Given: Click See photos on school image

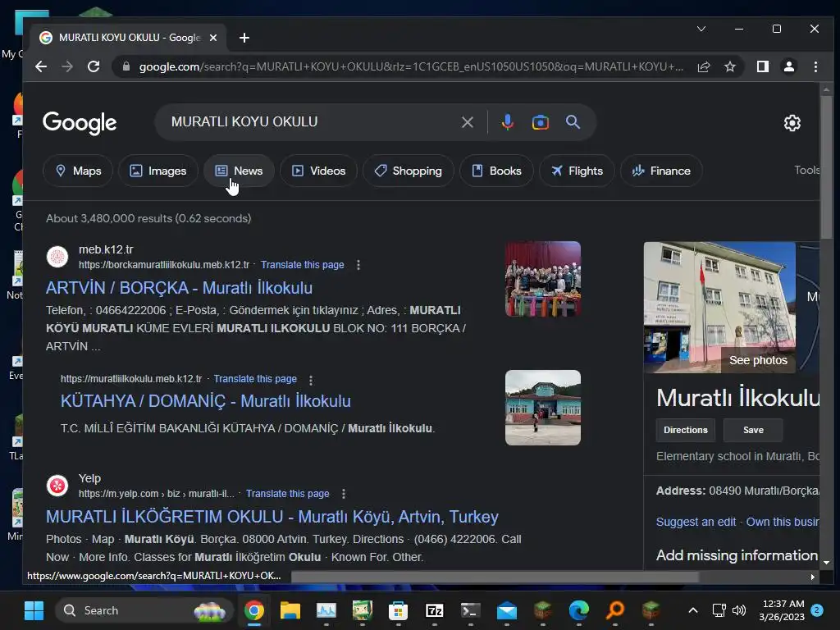Looking at the screenshot, I should coord(758,361).
